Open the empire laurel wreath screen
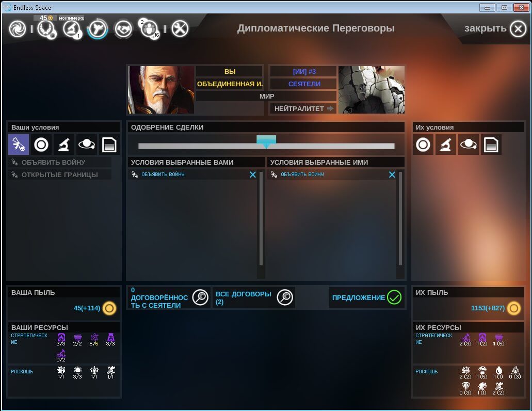Viewport: 532px width, 411px height. point(46,29)
